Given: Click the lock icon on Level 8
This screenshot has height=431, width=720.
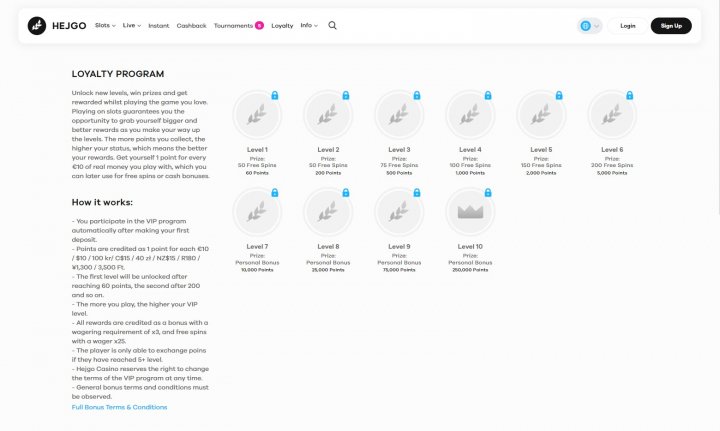Looking at the screenshot, I should point(346,193).
